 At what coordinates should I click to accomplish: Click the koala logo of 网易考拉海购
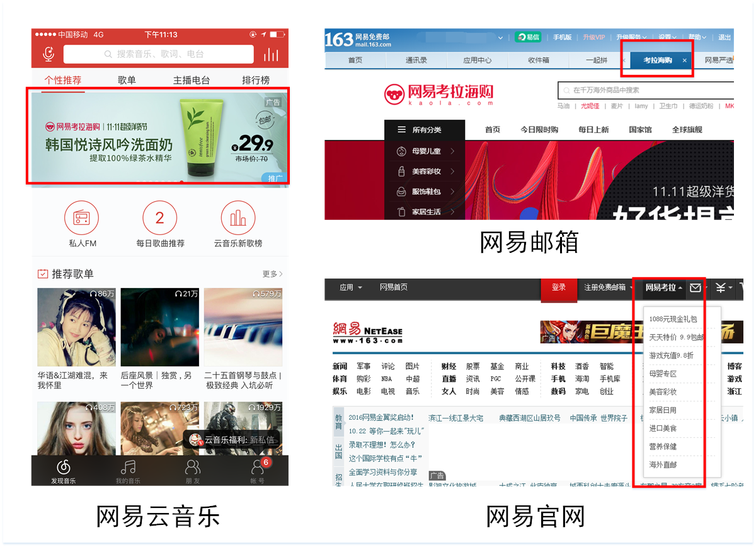pos(394,95)
